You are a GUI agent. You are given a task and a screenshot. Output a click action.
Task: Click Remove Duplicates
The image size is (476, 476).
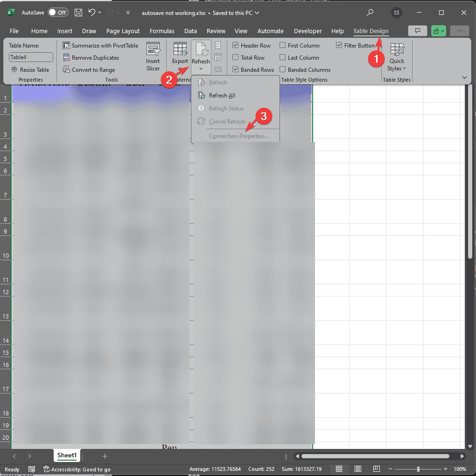pos(91,58)
